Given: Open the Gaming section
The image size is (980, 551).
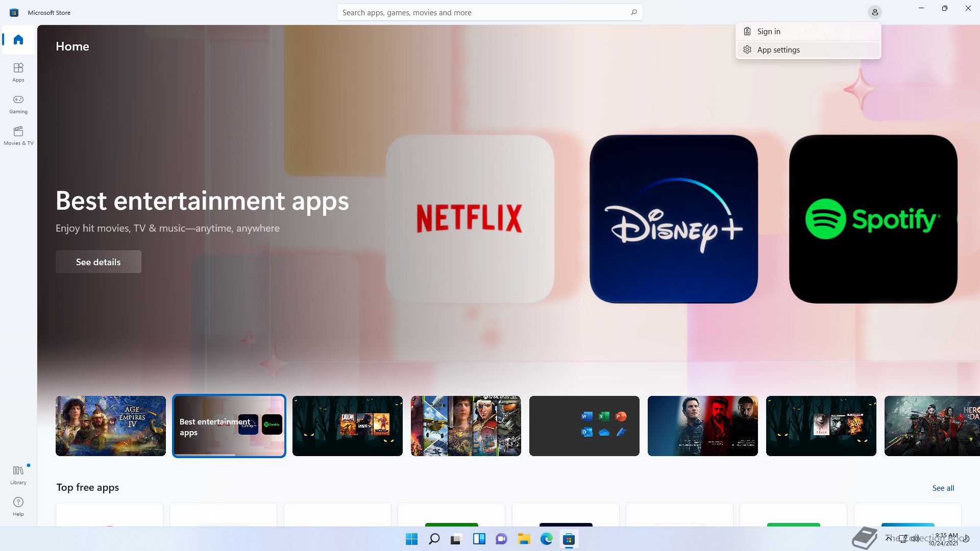Looking at the screenshot, I should coord(18,104).
